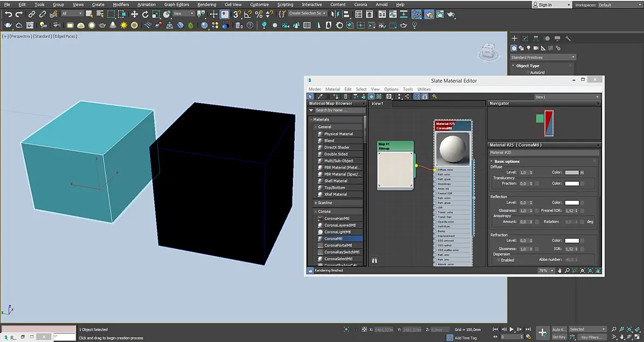Click the Undo arrow icon

(x=8, y=14)
